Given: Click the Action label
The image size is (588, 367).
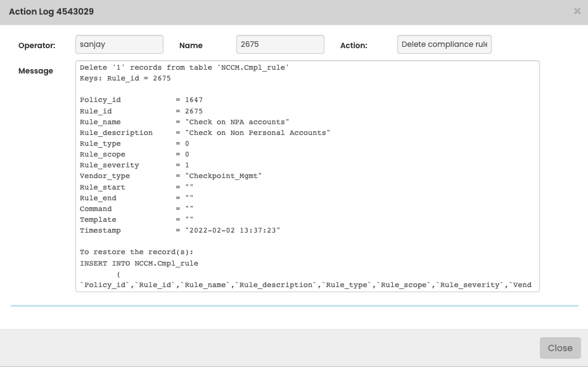Looking at the screenshot, I should [354, 46].
